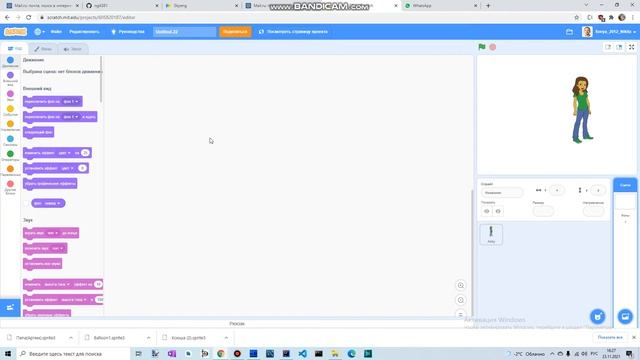Open backdrop dropdown in first switch-backdrop block
This screenshot has width=640, height=360.
71,102
